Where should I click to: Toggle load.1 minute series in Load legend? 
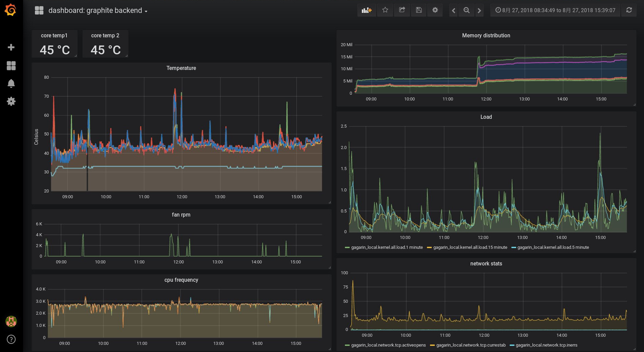(387, 247)
